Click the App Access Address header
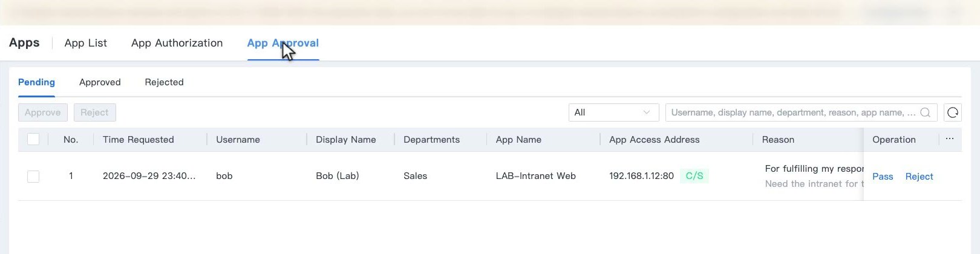 point(654,140)
